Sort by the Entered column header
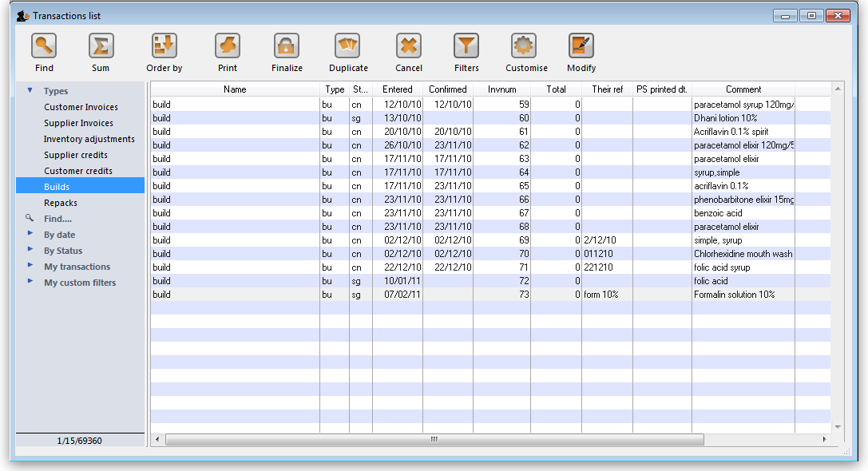The image size is (868, 471). 397,89
